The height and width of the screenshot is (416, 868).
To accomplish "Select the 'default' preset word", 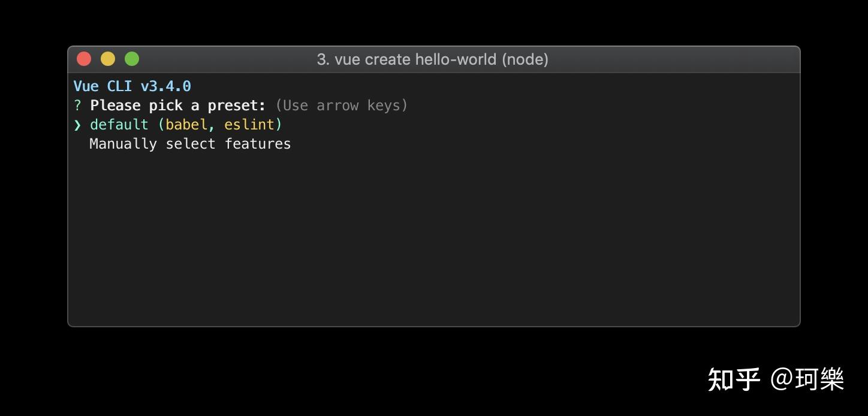I will (x=119, y=125).
